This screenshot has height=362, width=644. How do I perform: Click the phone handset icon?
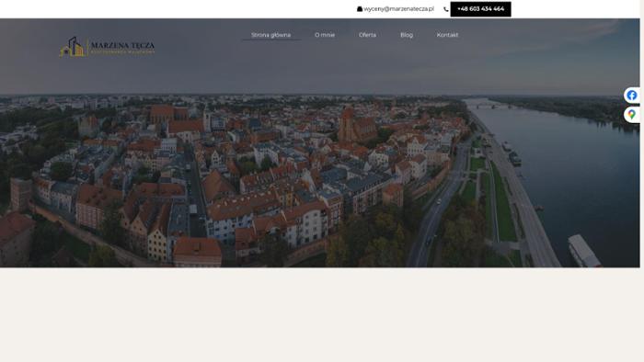(x=446, y=9)
